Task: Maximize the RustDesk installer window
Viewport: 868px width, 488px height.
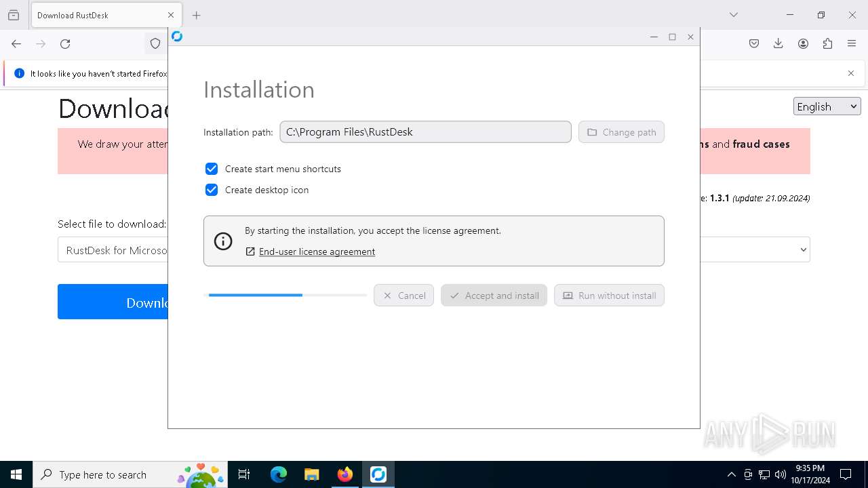Action: point(672,37)
